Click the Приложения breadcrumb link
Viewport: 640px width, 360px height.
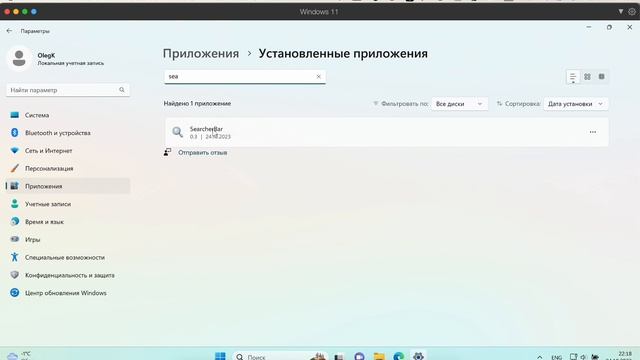tap(201, 53)
